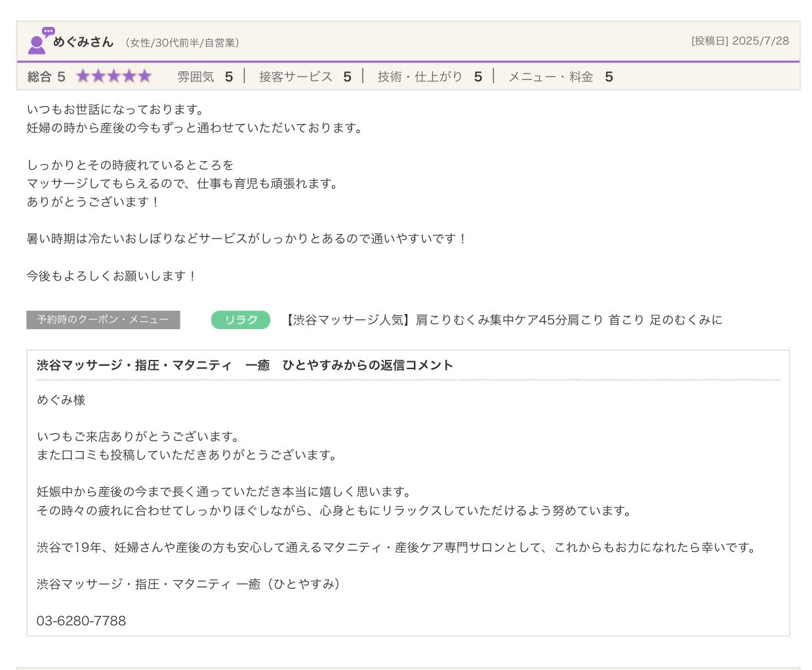Image resolution: width=812 pixels, height=670 pixels.
Task: Click the third purple rating star
Action: coord(113,77)
